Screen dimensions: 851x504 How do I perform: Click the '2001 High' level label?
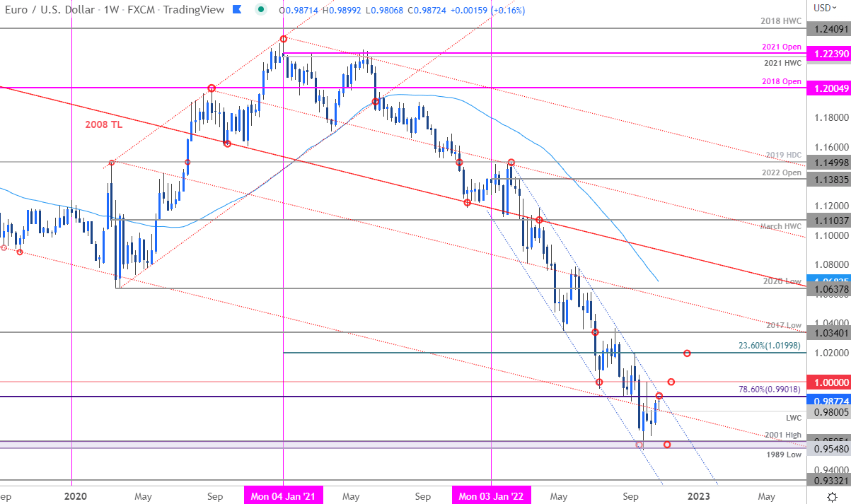[x=784, y=435]
